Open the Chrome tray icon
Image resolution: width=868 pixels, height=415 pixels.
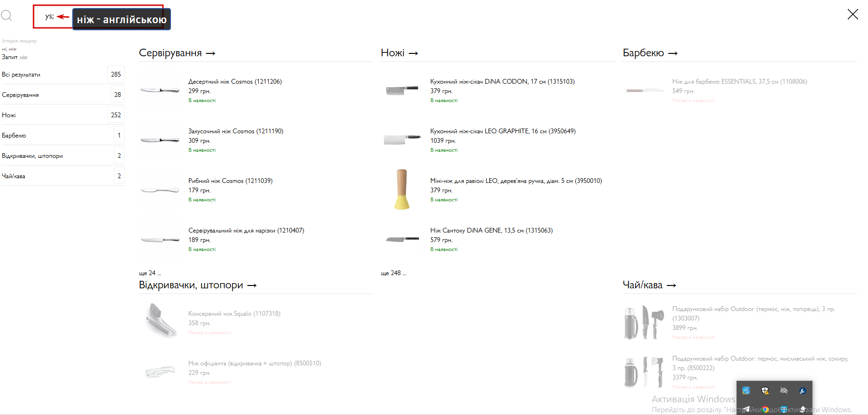coord(765,409)
